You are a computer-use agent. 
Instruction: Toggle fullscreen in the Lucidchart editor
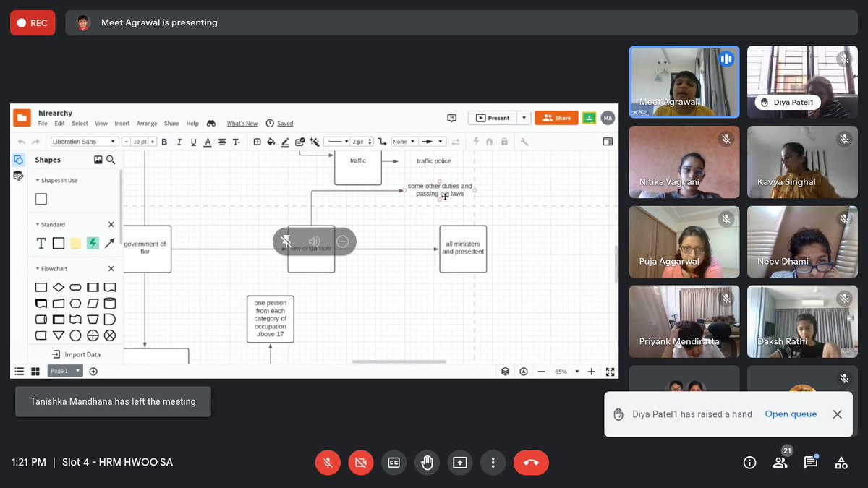point(610,372)
